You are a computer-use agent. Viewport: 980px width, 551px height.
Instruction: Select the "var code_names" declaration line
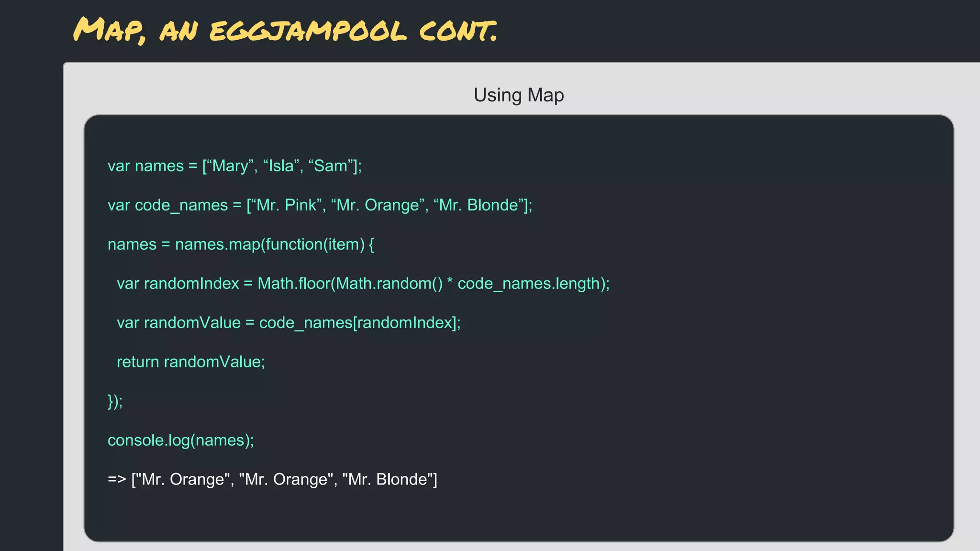pyautogui.click(x=320, y=205)
